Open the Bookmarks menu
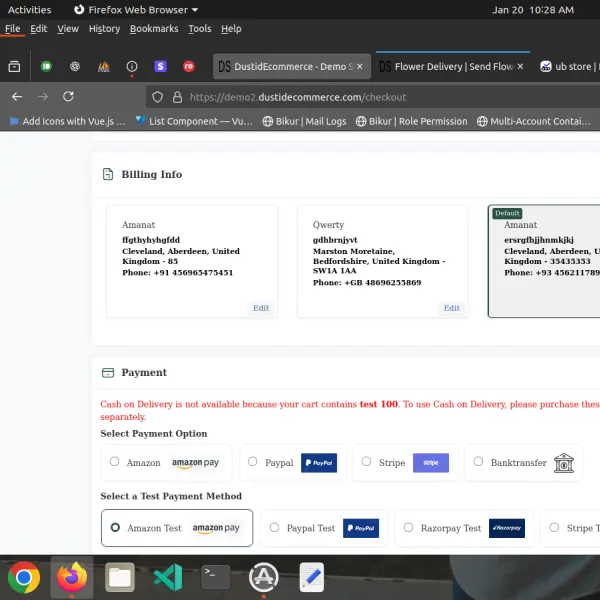 (x=153, y=29)
